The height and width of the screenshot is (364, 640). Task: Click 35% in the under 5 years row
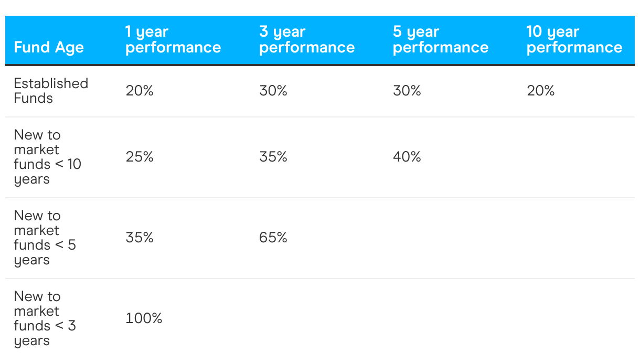click(140, 238)
